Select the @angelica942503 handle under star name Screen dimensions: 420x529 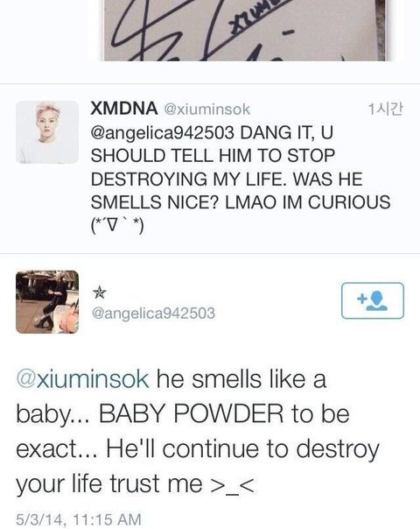tap(153, 313)
